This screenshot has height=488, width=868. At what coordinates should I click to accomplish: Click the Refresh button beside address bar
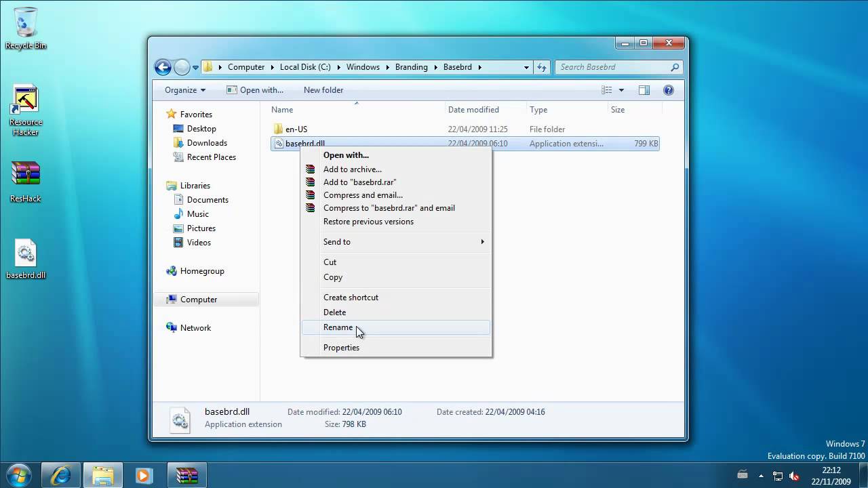tap(542, 67)
